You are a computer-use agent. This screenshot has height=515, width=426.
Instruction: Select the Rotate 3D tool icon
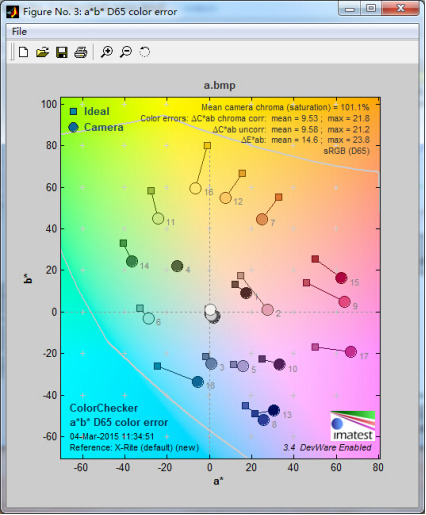click(145, 52)
